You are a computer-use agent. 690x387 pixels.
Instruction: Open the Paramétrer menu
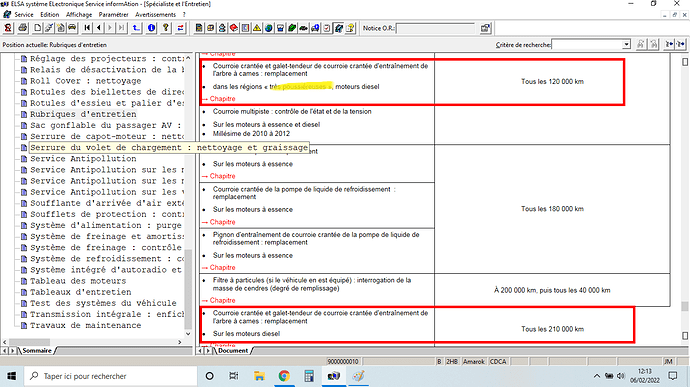click(x=113, y=15)
